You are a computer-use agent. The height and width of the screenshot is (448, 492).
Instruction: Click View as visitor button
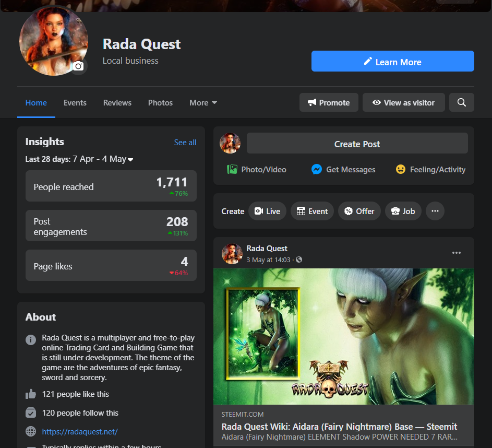[403, 102]
